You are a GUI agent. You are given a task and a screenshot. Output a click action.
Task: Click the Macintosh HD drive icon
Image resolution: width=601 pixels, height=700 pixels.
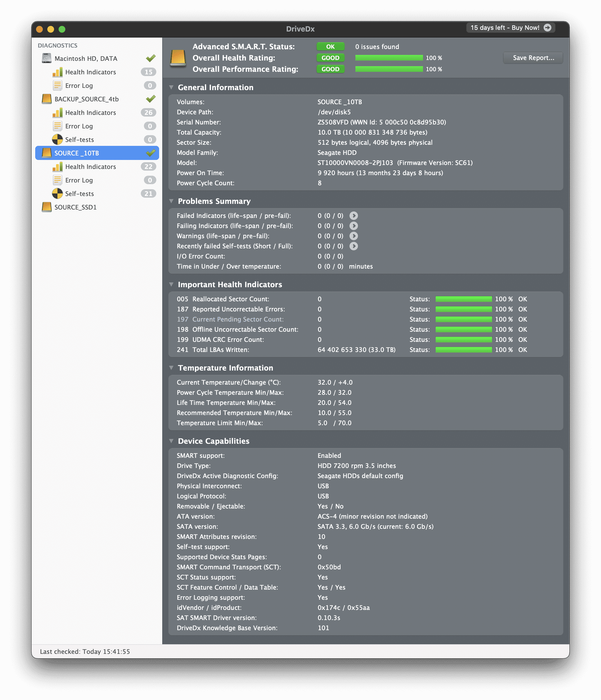(x=47, y=59)
